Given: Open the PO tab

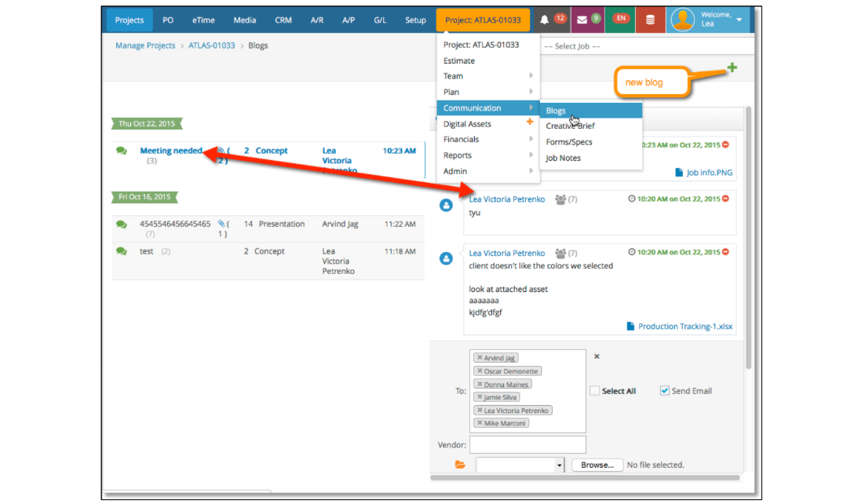Looking at the screenshot, I should (x=167, y=20).
